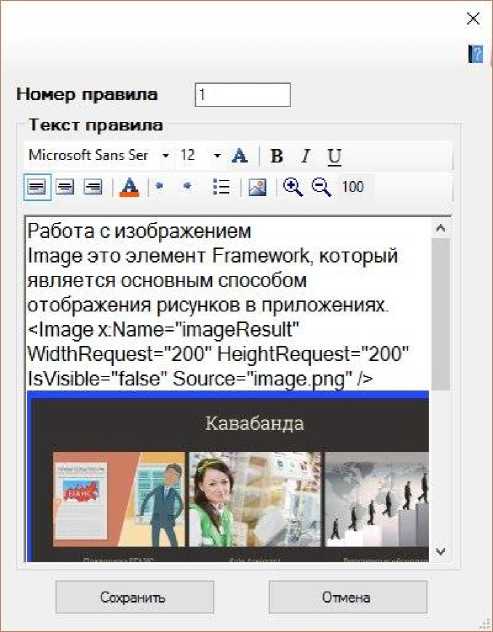
Task: Toggle Italic formatting
Action: point(306,156)
